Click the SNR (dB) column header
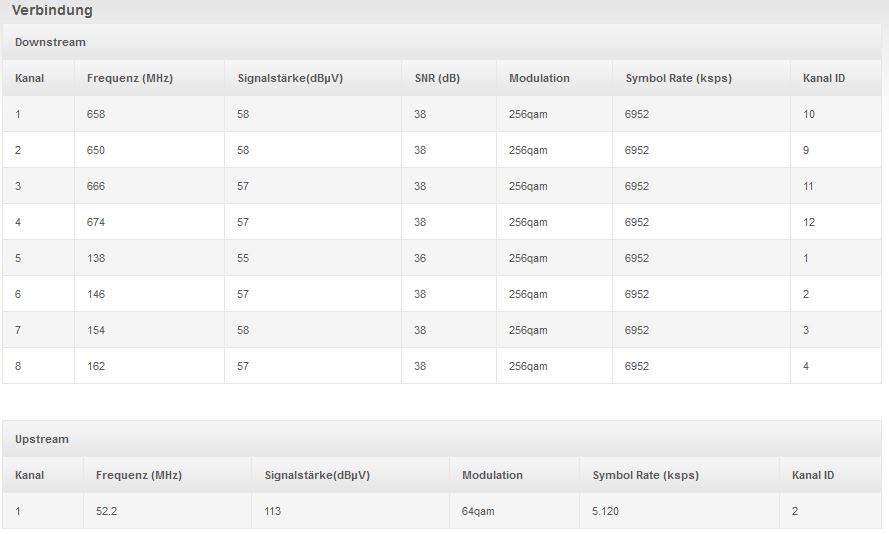889x534 pixels. pos(437,78)
